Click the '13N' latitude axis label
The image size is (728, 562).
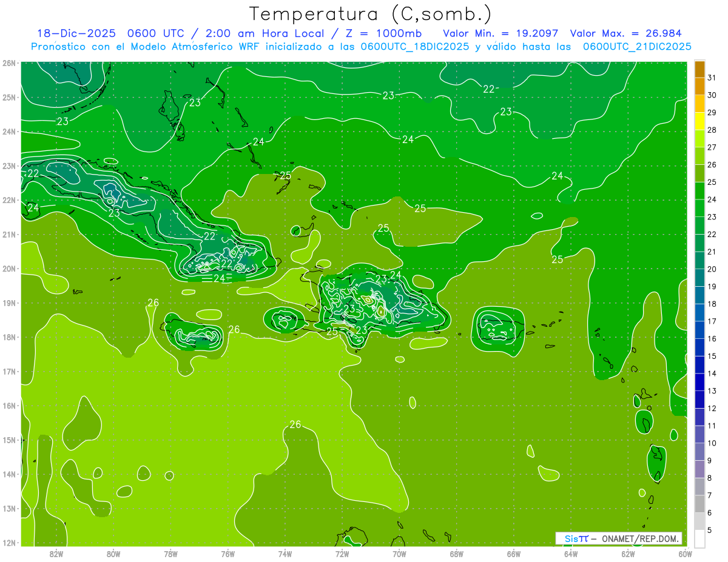pyautogui.click(x=9, y=508)
